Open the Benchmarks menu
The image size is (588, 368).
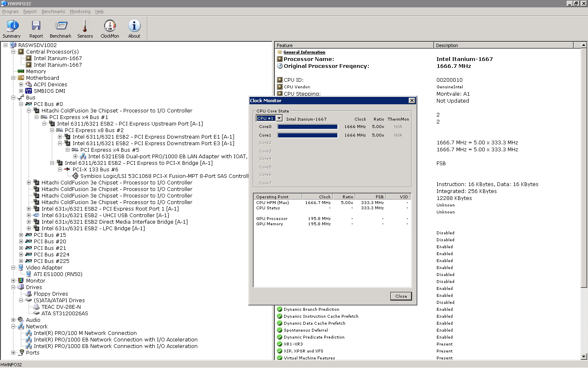pyautogui.click(x=53, y=11)
